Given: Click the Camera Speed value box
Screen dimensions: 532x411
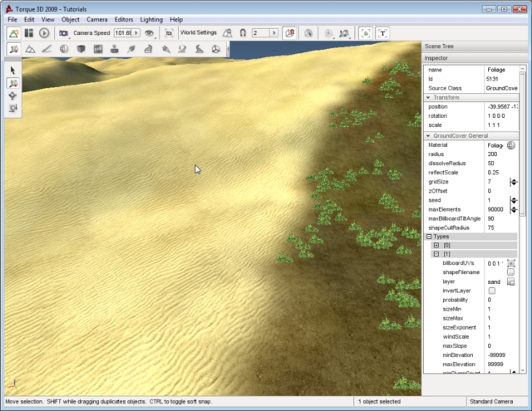Looking at the screenshot, I should coord(126,33).
